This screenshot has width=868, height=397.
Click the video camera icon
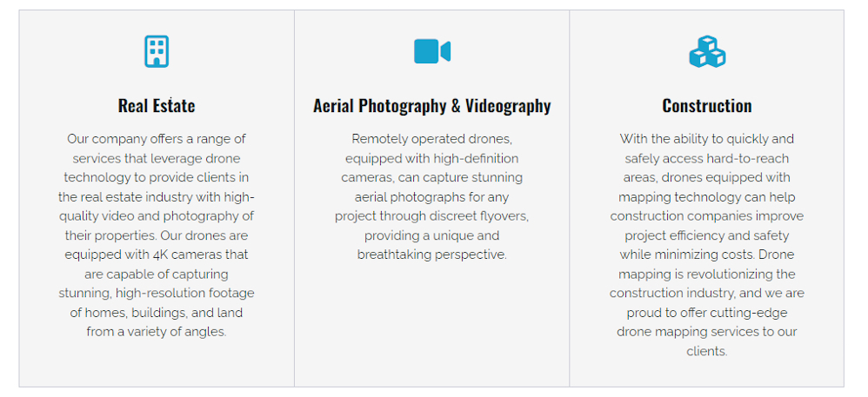click(431, 51)
